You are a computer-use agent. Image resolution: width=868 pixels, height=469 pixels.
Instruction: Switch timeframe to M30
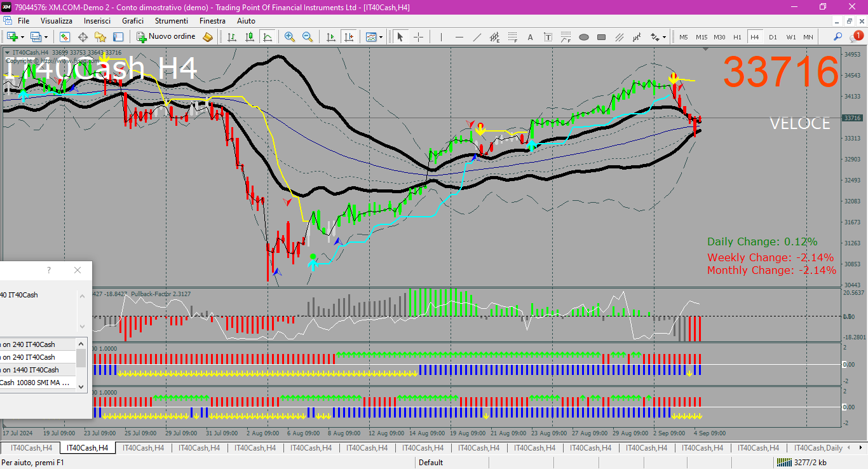[x=719, y=37]
